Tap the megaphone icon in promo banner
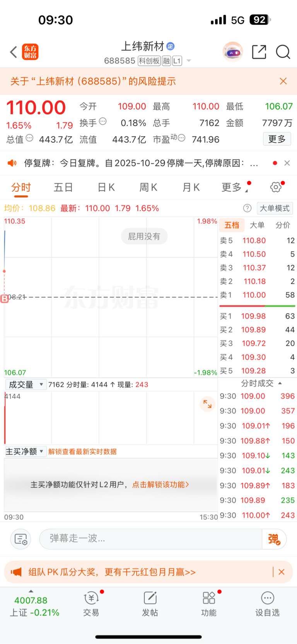The height and width of the screenshot is (644, 297). (x=16, y=572)
